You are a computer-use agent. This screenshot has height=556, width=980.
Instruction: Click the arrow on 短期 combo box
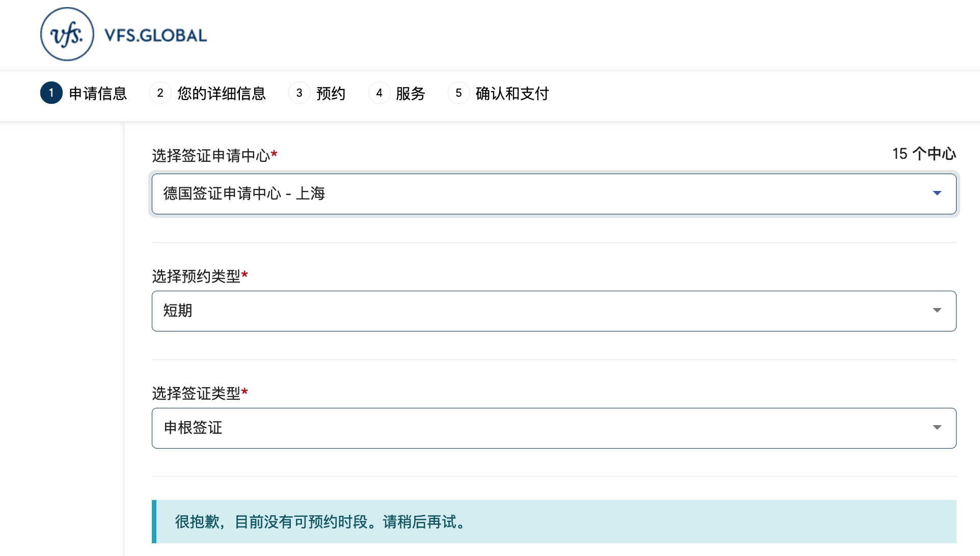point(937,311)
